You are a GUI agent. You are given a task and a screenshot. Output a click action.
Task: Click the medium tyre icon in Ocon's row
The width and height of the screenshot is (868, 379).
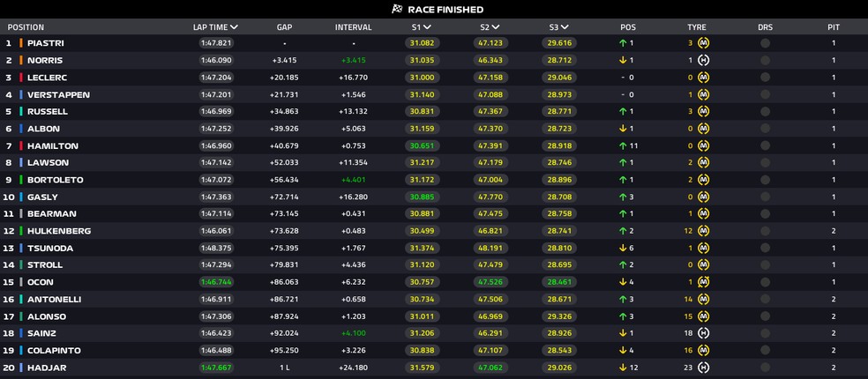[704, 282]
